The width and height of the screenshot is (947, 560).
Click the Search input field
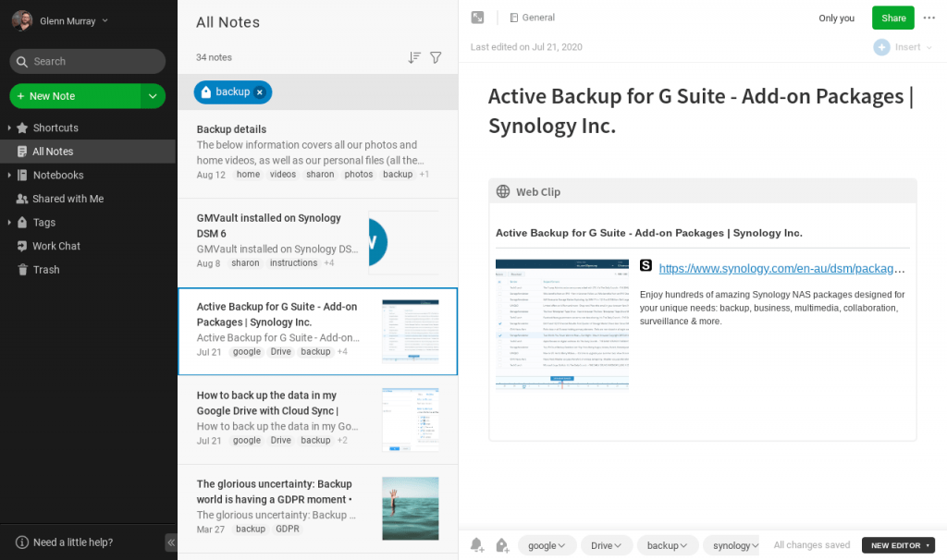88,62
